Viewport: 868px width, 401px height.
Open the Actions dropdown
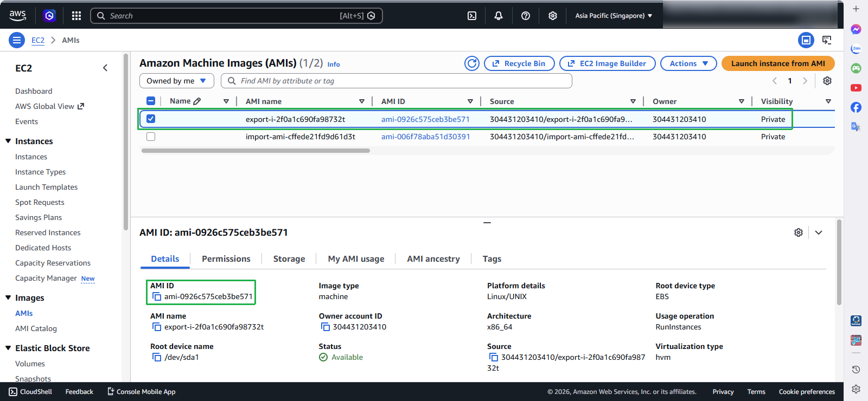click(x=688, y=63)
